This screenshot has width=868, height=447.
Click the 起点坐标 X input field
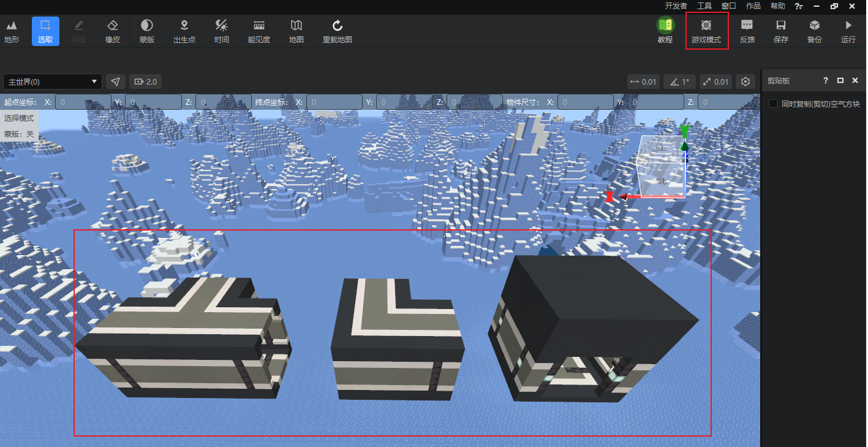point(83,102)
